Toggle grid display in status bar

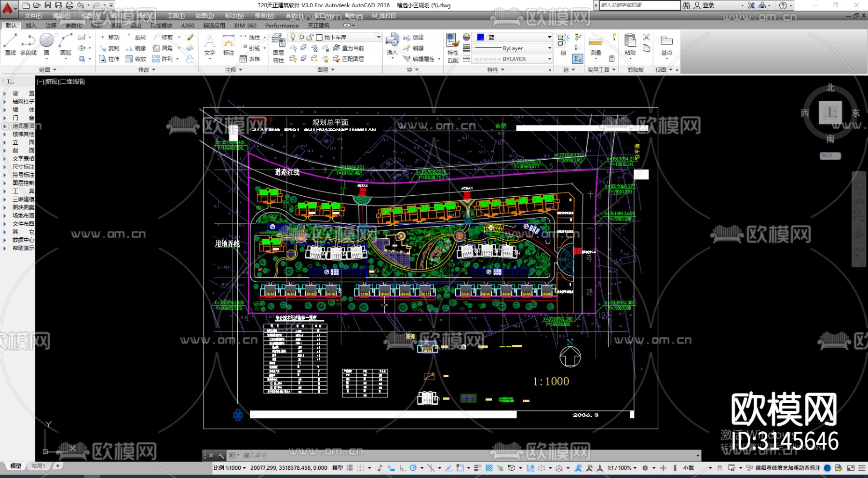tap(350, 468)
